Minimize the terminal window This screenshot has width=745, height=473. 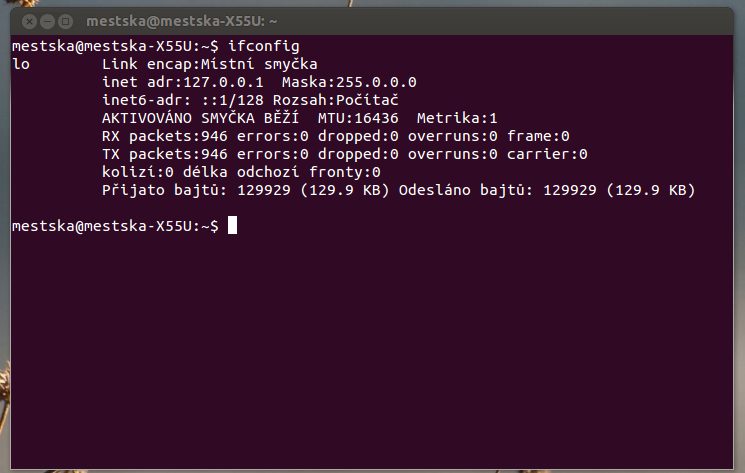(48, 21)
